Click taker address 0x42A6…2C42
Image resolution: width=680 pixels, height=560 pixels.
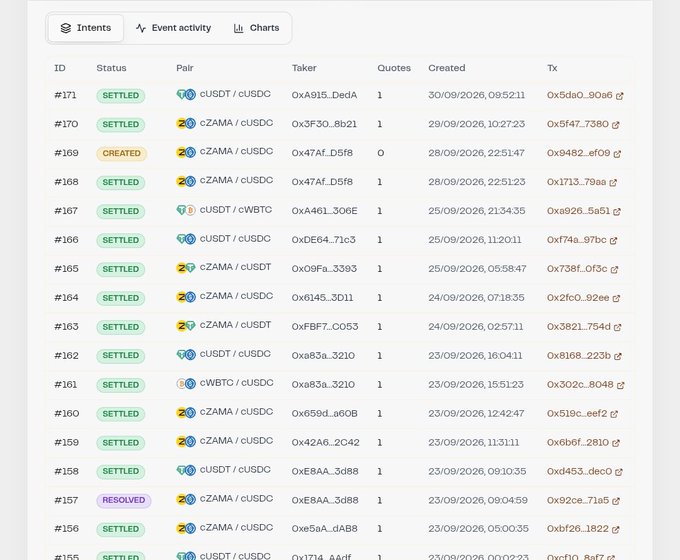[x=325, y=442]
